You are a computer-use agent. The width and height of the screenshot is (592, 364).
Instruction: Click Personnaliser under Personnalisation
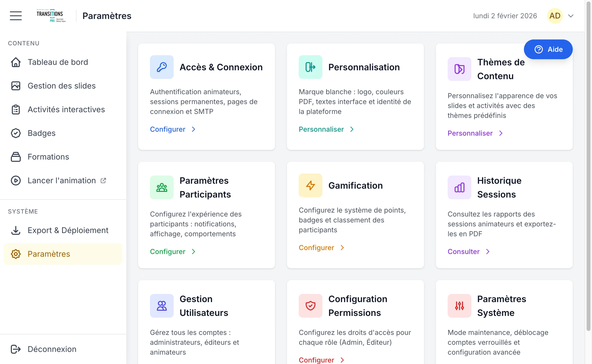[x=321, y=129]
